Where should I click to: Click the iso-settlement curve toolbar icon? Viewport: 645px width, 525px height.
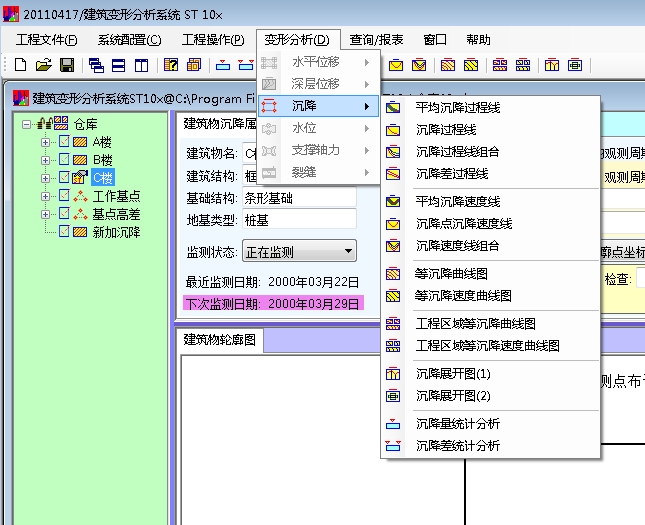pos(448,65)
